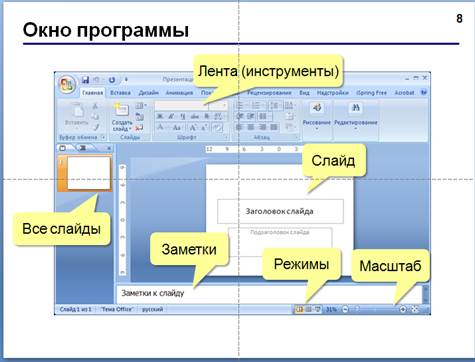Open the font name combo box
Image resolution: width=475 pixels, height=362 pixels.
(x=182, y=106)
